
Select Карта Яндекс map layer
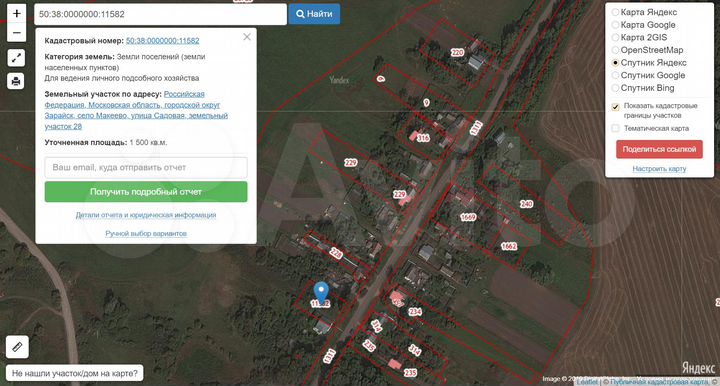pyautogui.click(x=615, y=12)
